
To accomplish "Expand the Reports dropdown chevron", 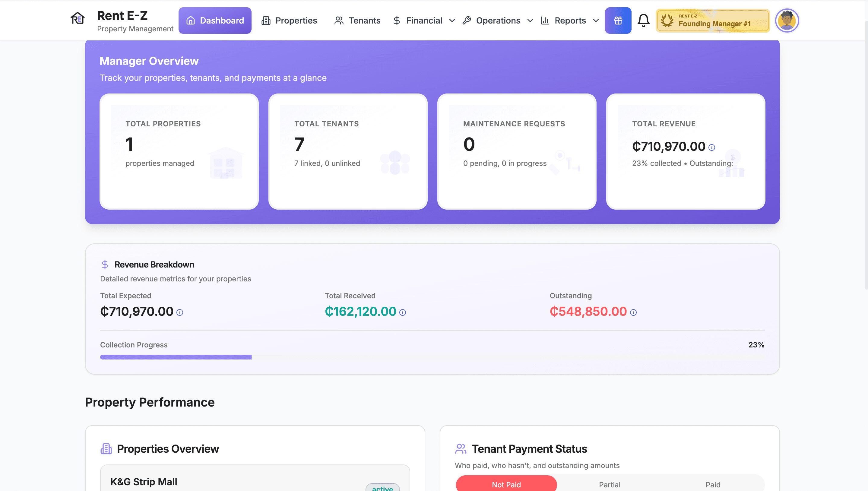I will pyautogui.click(x=596, y=21).
